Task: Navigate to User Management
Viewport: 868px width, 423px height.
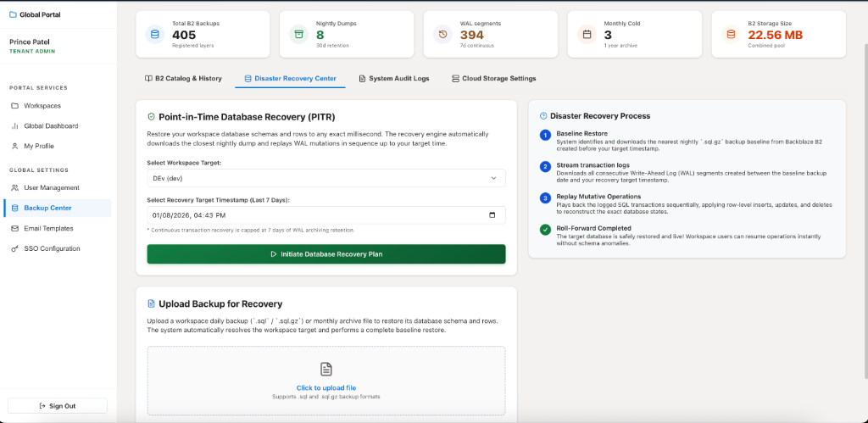Action: coord(58,187)
